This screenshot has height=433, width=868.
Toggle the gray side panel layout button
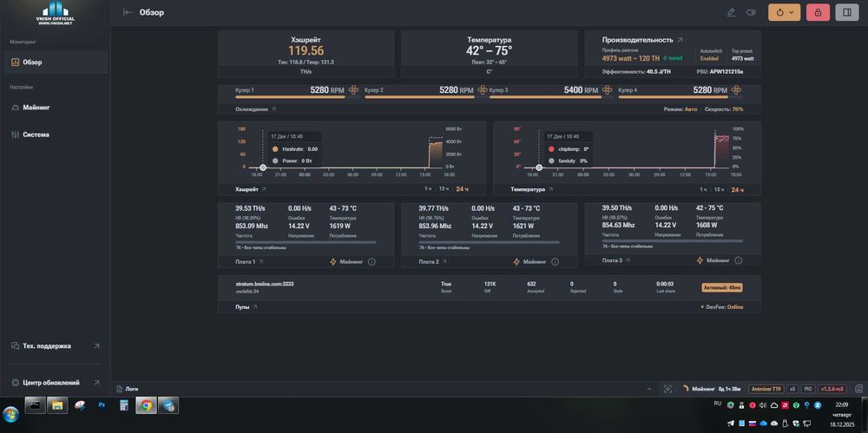click(847, 12)
